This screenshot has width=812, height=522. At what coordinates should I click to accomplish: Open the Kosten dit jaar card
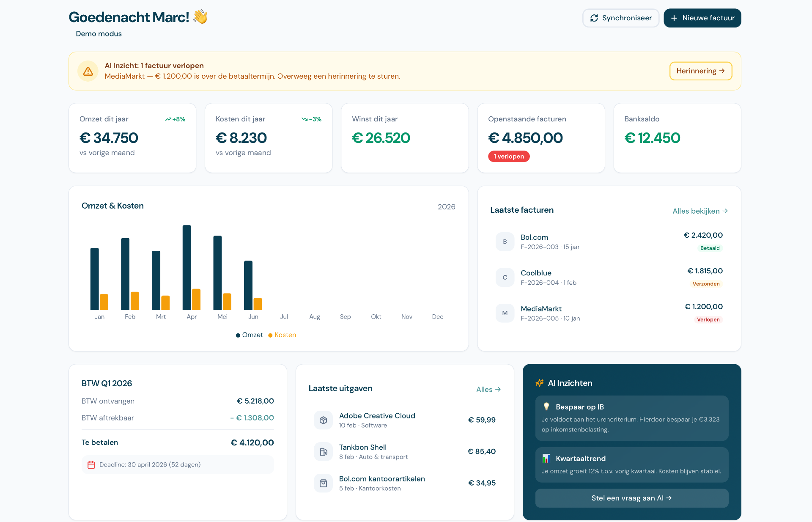[x=269, y=138]
